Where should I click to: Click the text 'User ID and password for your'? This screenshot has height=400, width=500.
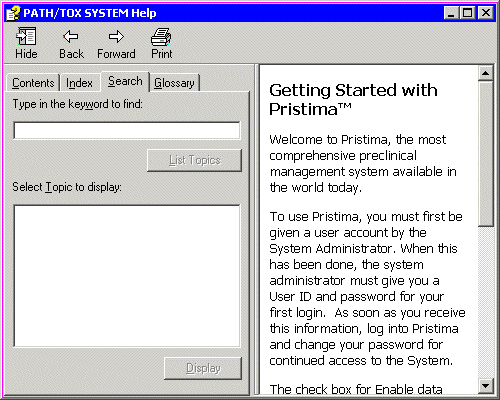357,297
